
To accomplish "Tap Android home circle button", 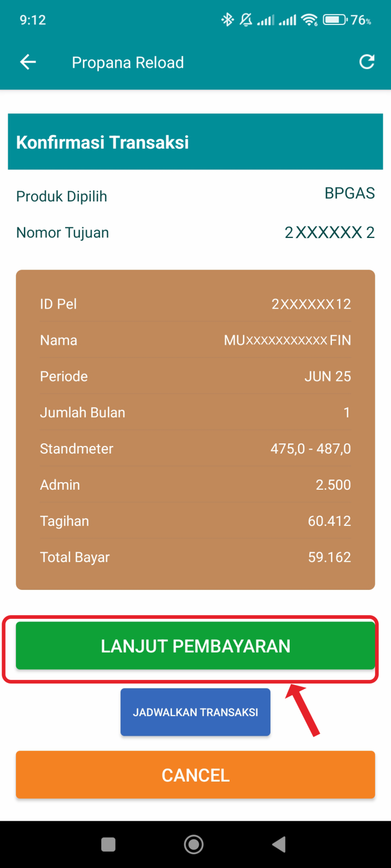I will click(x=194, y=844).
